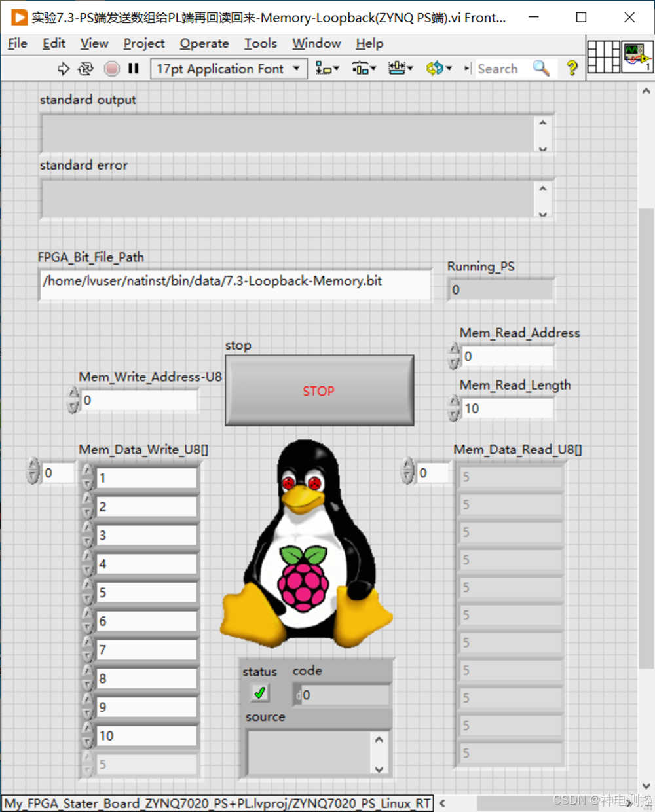Click write array element with value 8

click(x=147, y=679)
